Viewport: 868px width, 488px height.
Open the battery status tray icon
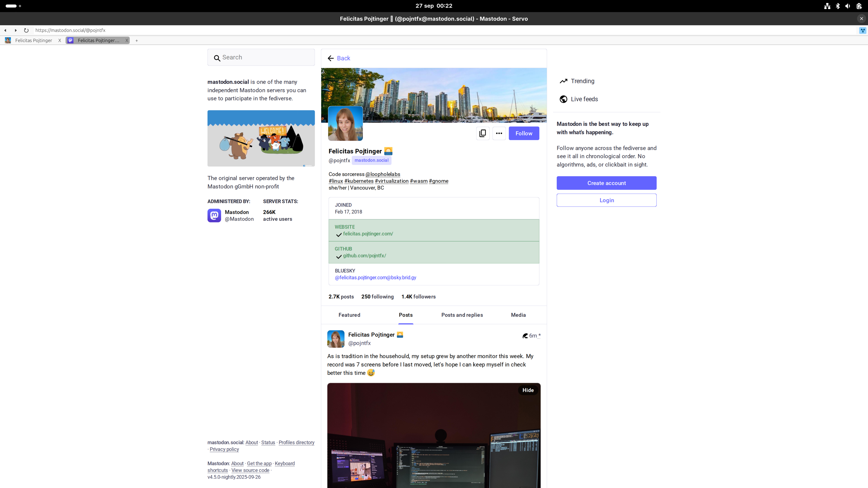[x=859, y=6]
